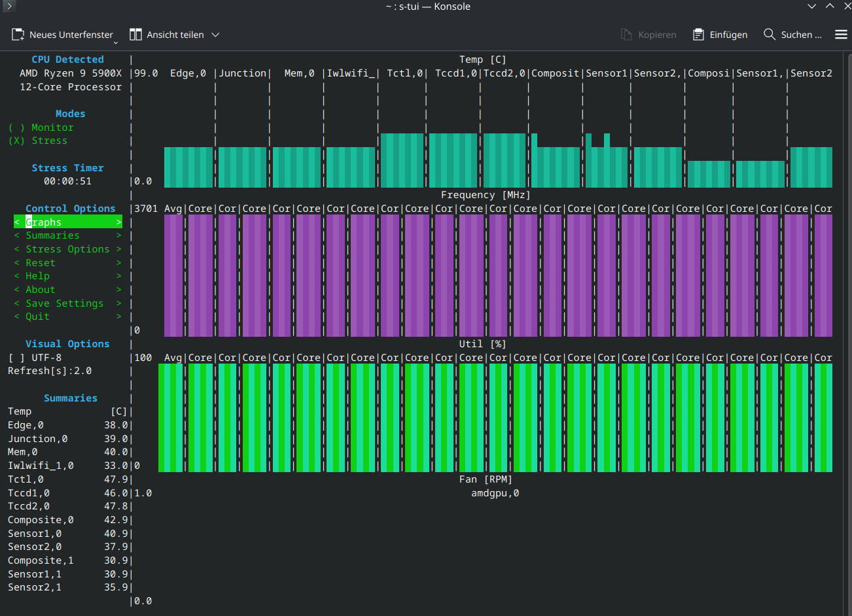Click the Avg utilization graph bar
The height and width of the screenshot is (616, 852).
(x=171, y=418)
